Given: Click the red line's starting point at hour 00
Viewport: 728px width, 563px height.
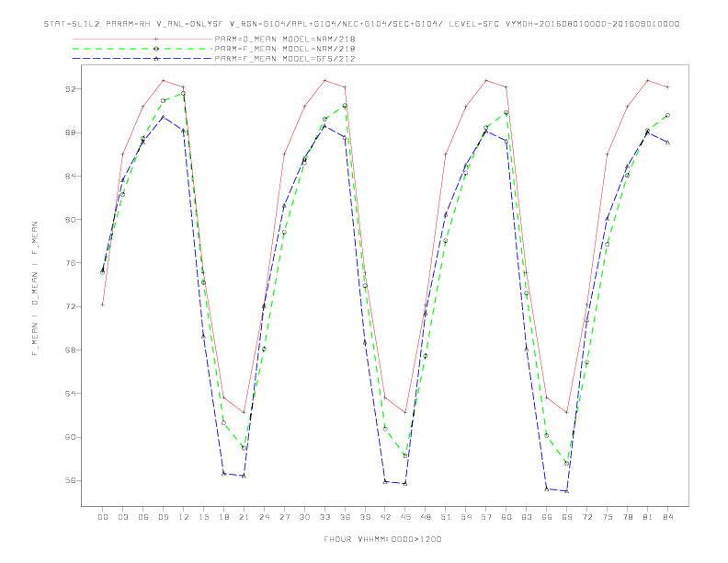Looking at the screenshot, I should pos(103,304).
